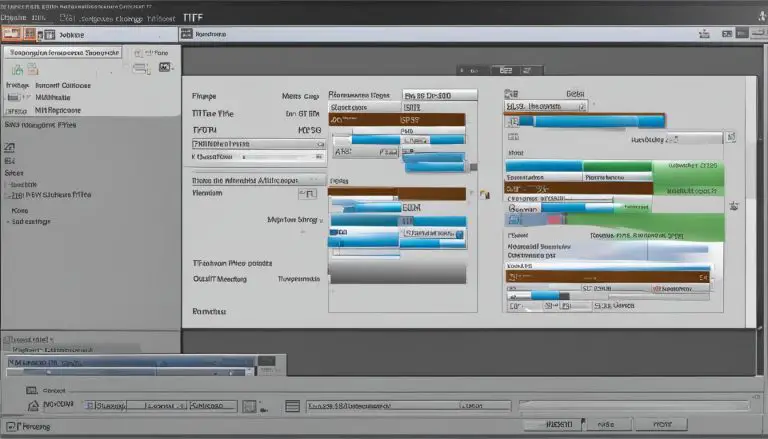Click the grid icon beside the second panel title

tap(186, 33)
